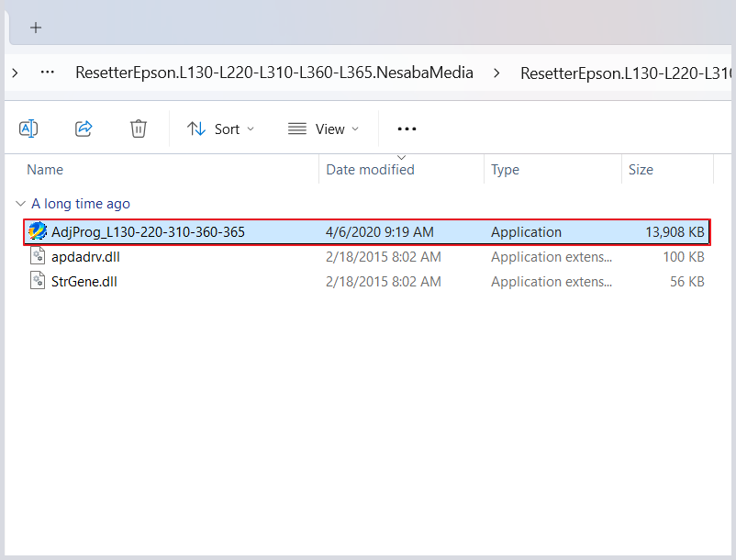The width and height of the screenshot is (736, 560).
Task: Click the 'A long time ago' group header
Action: click(x=81, y=204)
